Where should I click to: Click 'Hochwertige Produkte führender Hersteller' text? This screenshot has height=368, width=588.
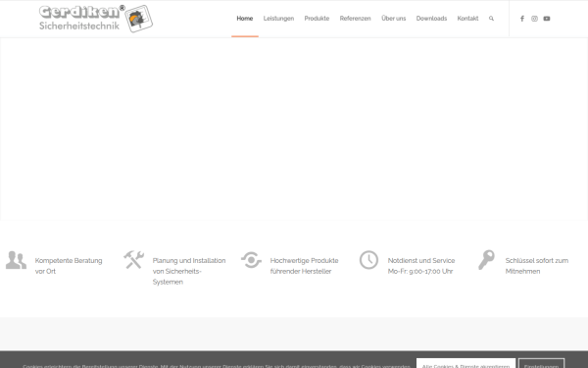tap(304, 266)
